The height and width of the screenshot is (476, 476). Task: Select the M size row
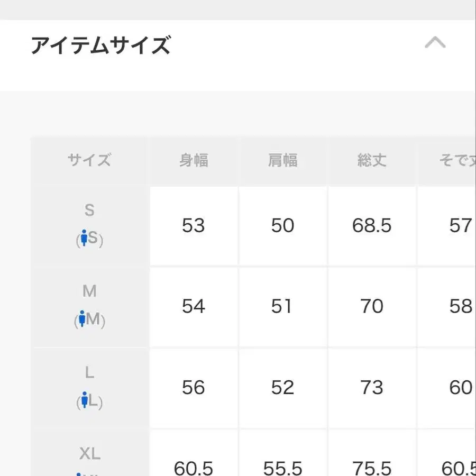click(89, 306)
